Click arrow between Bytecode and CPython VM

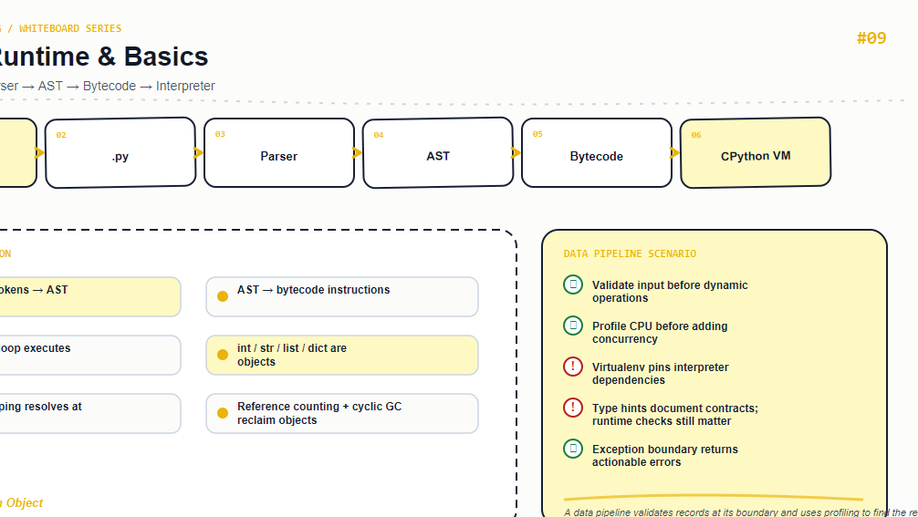674,153
